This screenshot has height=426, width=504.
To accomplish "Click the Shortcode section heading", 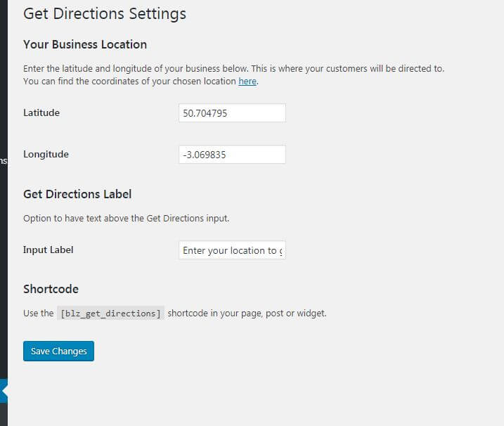I will click(x=51, y=289).
